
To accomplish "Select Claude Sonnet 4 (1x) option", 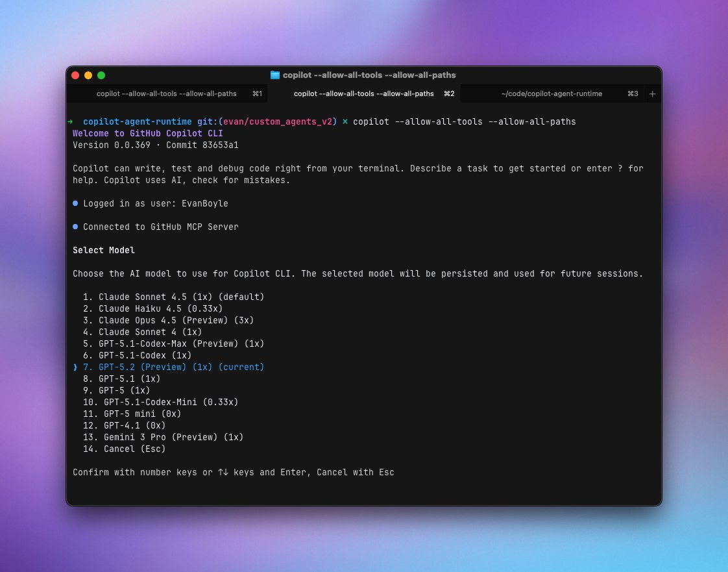I will click(x=143, y=332).
